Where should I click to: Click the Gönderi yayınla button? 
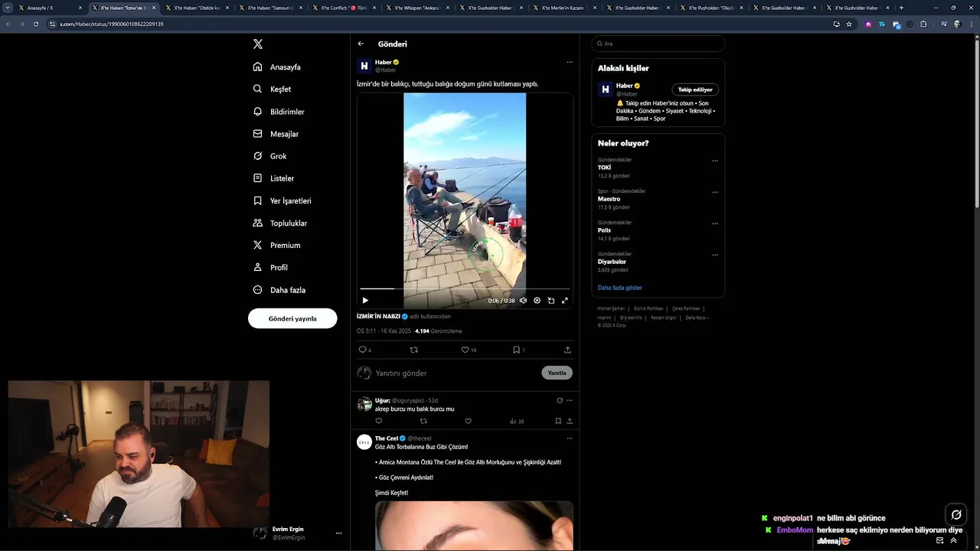tap(292, 318)
